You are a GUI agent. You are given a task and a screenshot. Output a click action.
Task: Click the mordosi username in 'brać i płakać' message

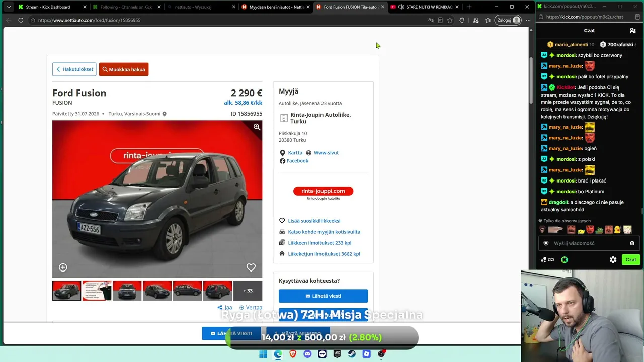[x=566, y=180]
